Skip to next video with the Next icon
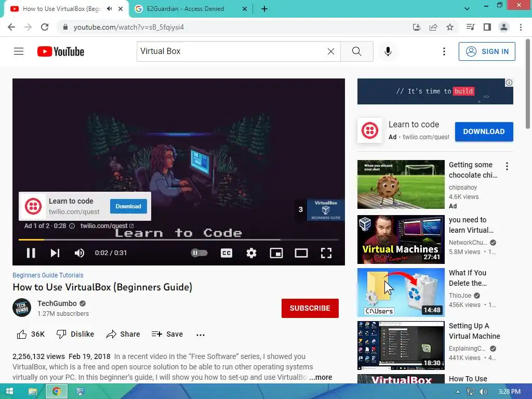The height and width of the screenshot is (399, 532). (x=55, y=253)
